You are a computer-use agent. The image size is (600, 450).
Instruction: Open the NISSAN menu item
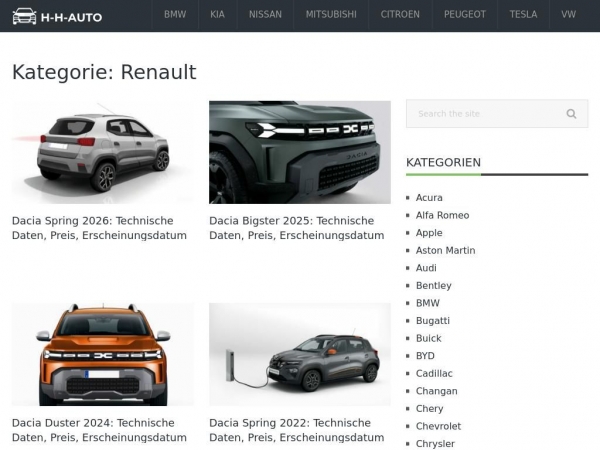(265, 15)
